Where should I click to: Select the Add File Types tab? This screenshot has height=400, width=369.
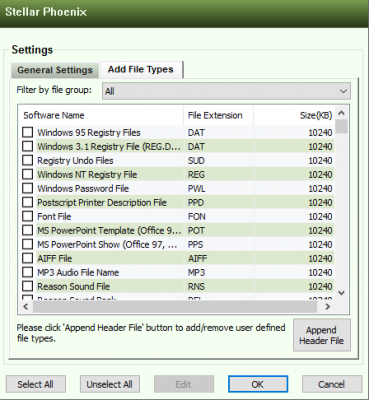click(x=141, y=69)
